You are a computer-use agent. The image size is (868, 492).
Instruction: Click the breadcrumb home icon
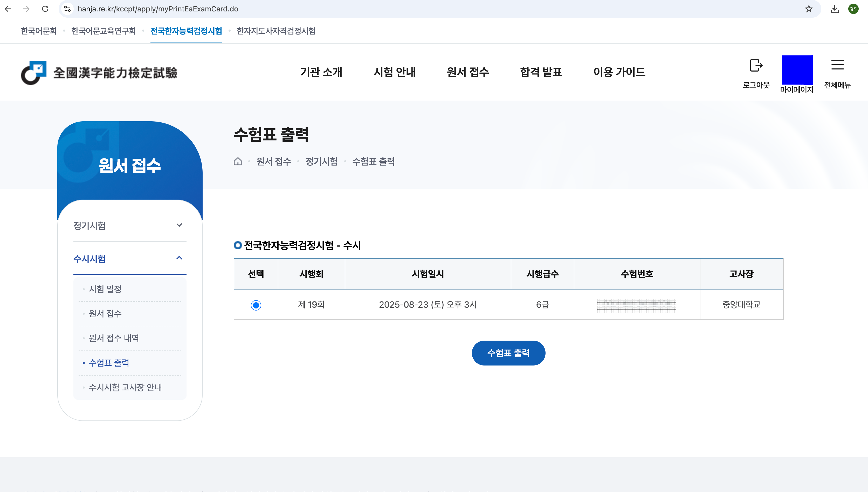[x=238, y=161]
